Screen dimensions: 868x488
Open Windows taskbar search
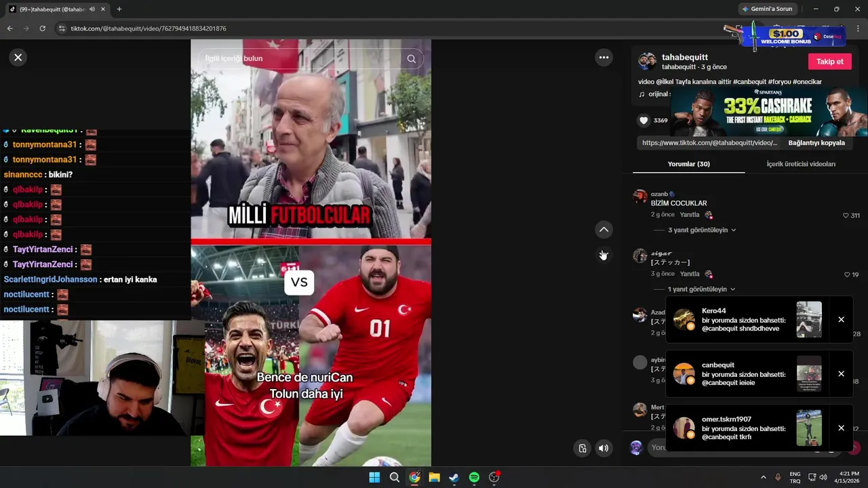pos(394,477)
